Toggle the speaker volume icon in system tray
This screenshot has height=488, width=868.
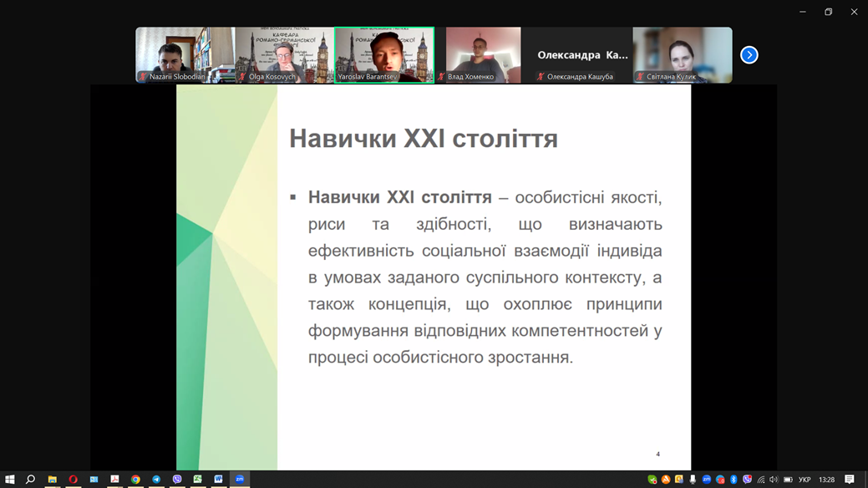[774, 480]
